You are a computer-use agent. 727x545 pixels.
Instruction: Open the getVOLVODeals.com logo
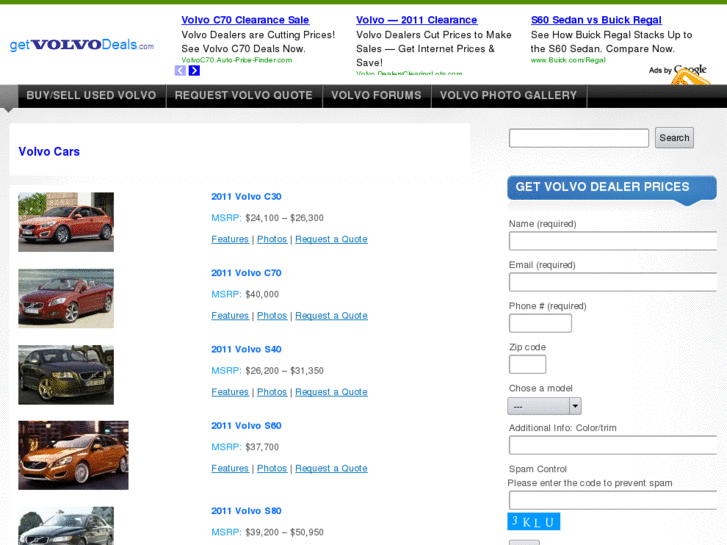(x=82, y=45)
